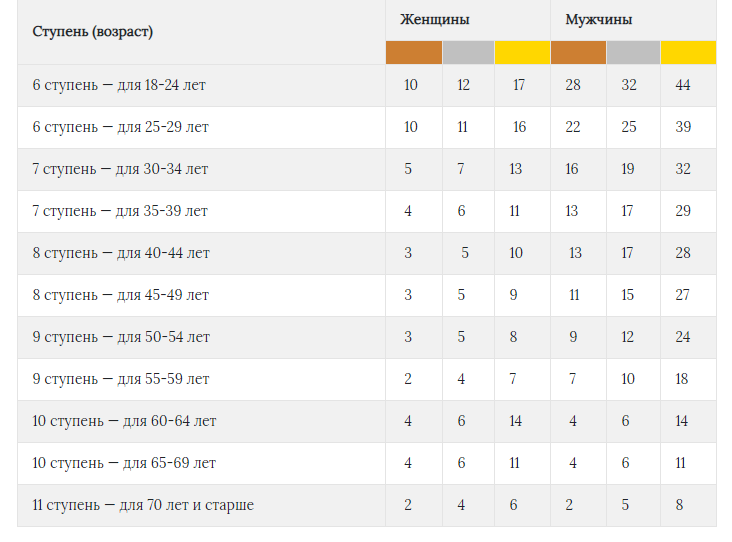This screenshot has width=732, height=542.
Task: Select the 6 ступень 25-29 лет label
Action: point(120,127)
